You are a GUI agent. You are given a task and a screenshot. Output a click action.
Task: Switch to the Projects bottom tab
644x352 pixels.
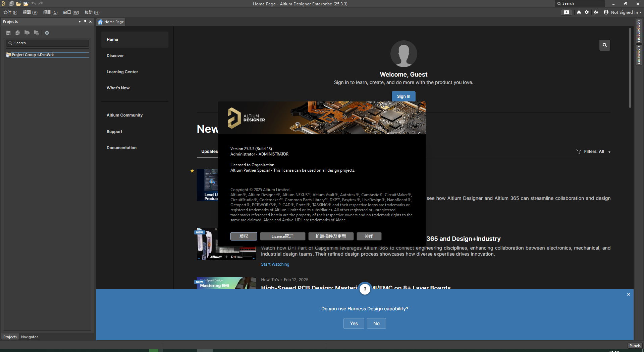[10, 337]
